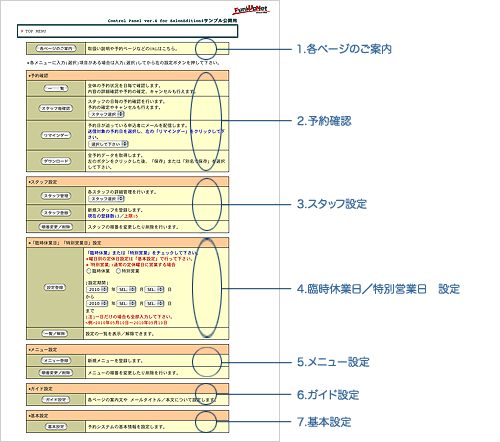Click the 基本設定 button
Viewport: 500px width, 442px height.
pos(56,427)
